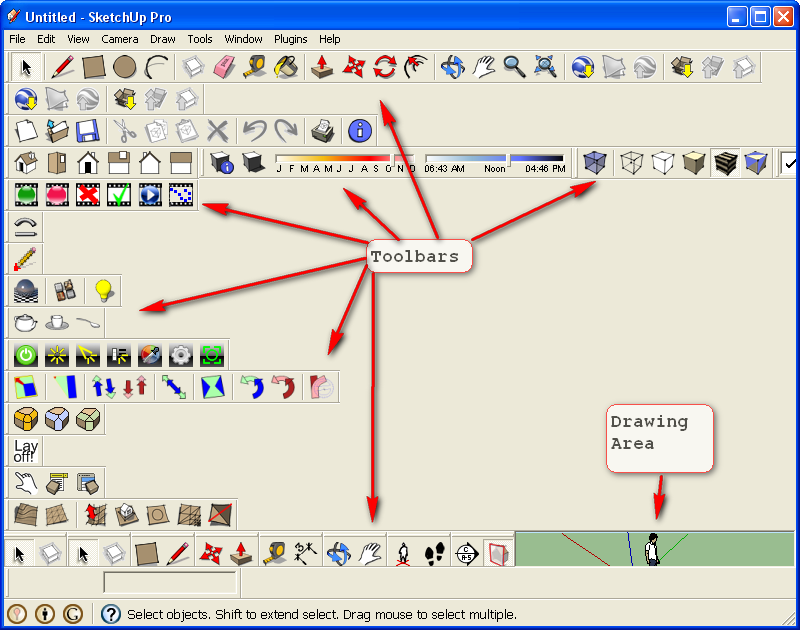
Task: Switch face style to wireframe mode
Action: pyautogui.click(x=632, y=162)
